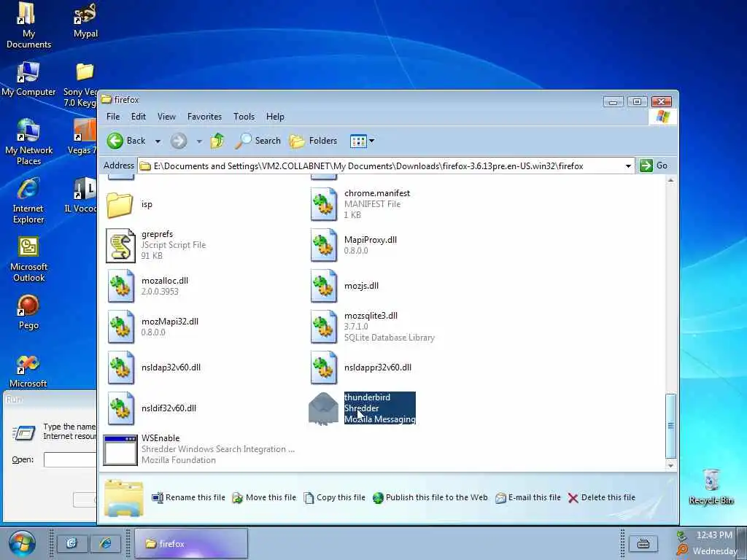747x560 pixels.
Task: Click Publish this file to the Web
Action: click(x=430, y=497)
